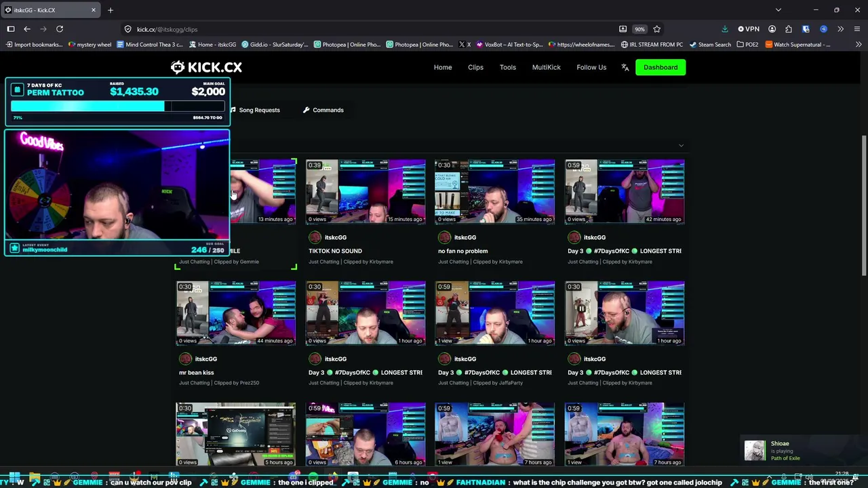The image size is (868, 488).
Task: Click the site shield security icon
Action: [127, 29]
